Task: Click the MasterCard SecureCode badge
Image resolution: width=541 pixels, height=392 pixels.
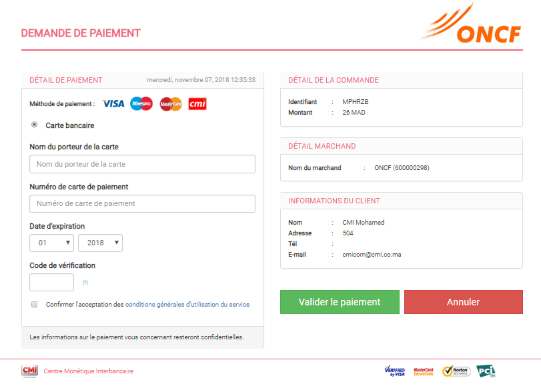Action: tap(424, 371)
